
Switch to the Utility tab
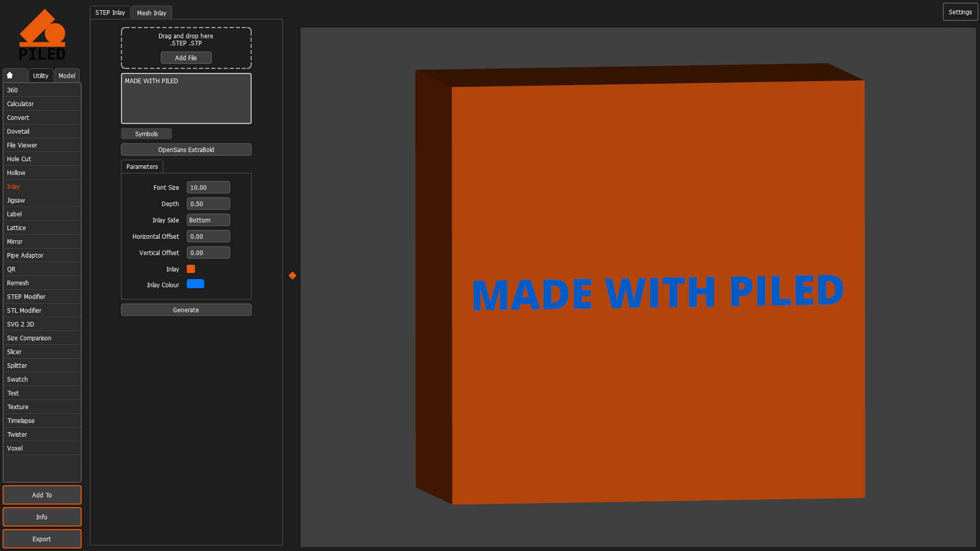click(x=41, y=76)
